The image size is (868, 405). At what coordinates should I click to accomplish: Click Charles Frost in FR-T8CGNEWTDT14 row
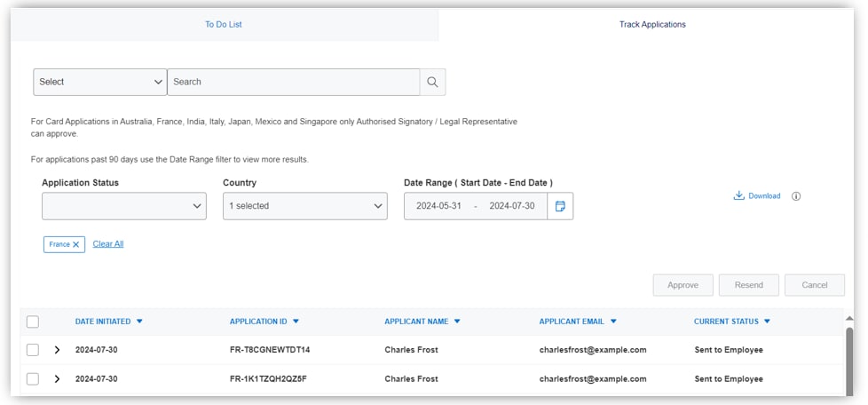411,350
